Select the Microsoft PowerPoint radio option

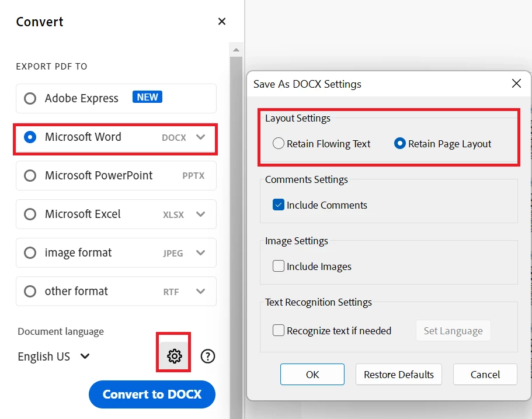point(30,175)
